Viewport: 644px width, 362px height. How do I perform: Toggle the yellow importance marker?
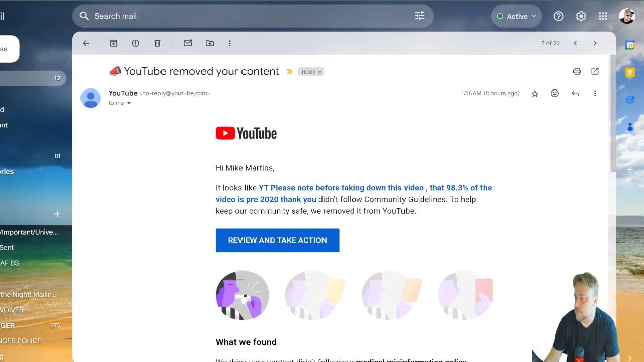[x=289, y=72]
